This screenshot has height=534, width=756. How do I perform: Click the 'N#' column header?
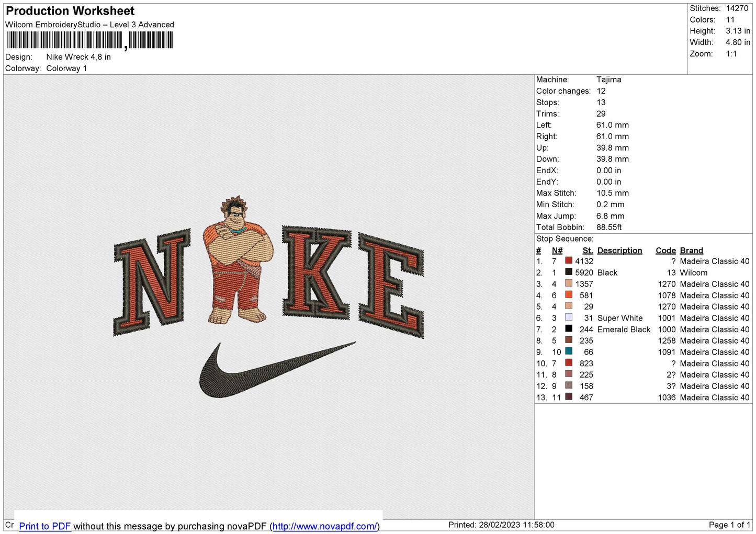point(557,251)
